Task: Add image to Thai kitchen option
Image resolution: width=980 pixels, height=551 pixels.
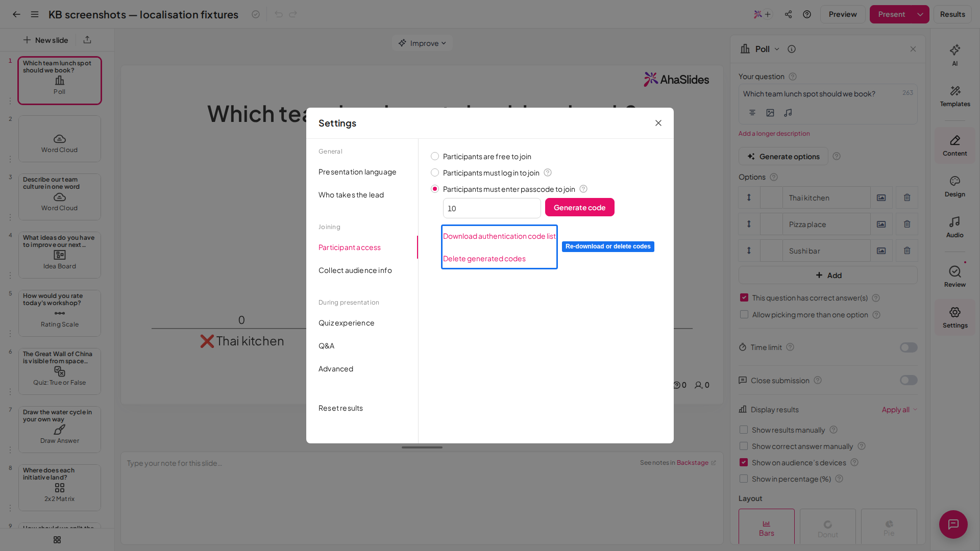Action: (x=881, y=197)
